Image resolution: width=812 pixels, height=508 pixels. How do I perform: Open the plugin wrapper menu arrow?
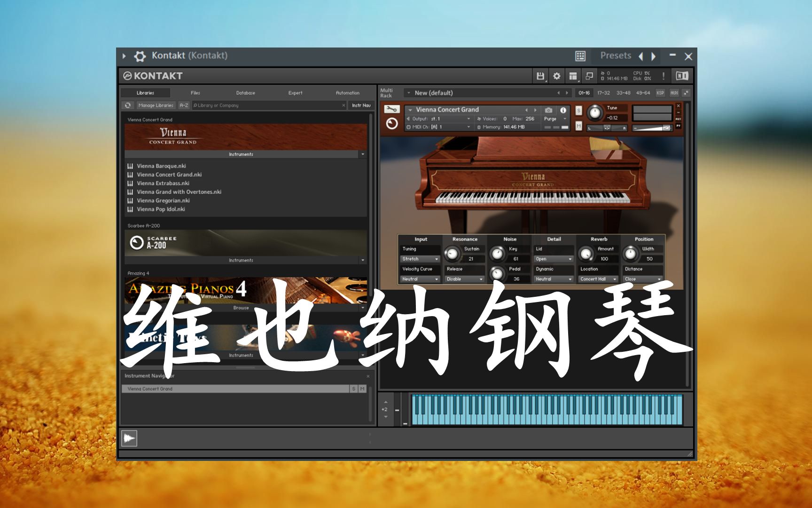point(124,56)
